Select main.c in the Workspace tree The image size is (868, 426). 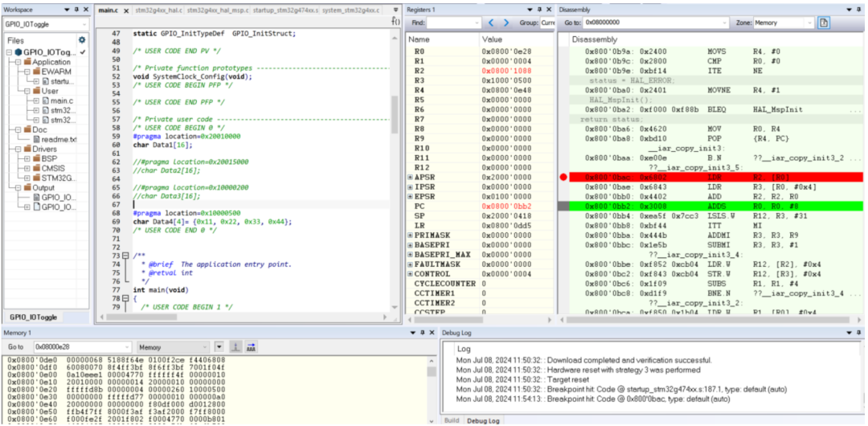click(61, 100)
